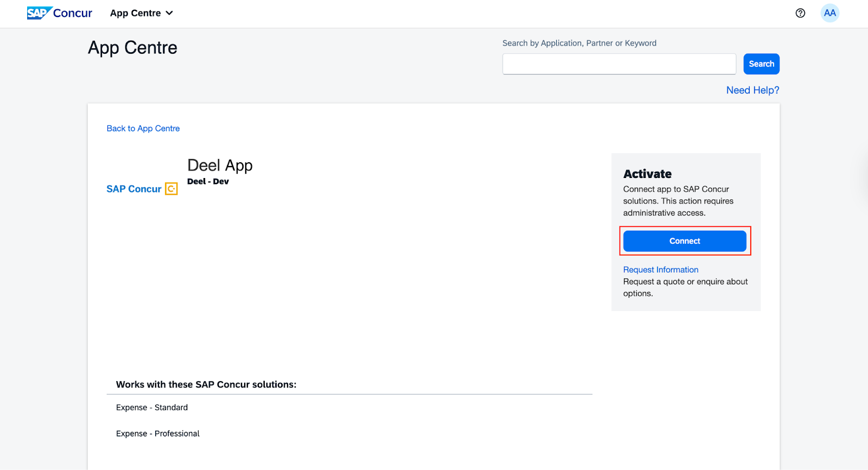
Task: Click the Works with these SAP Concur solutions heading
Action: (206, 384)
